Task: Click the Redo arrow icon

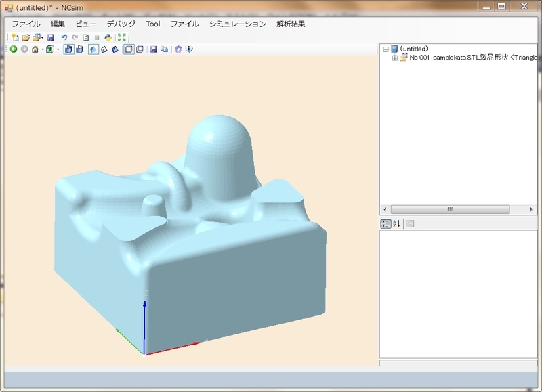Action: (75, 38)
